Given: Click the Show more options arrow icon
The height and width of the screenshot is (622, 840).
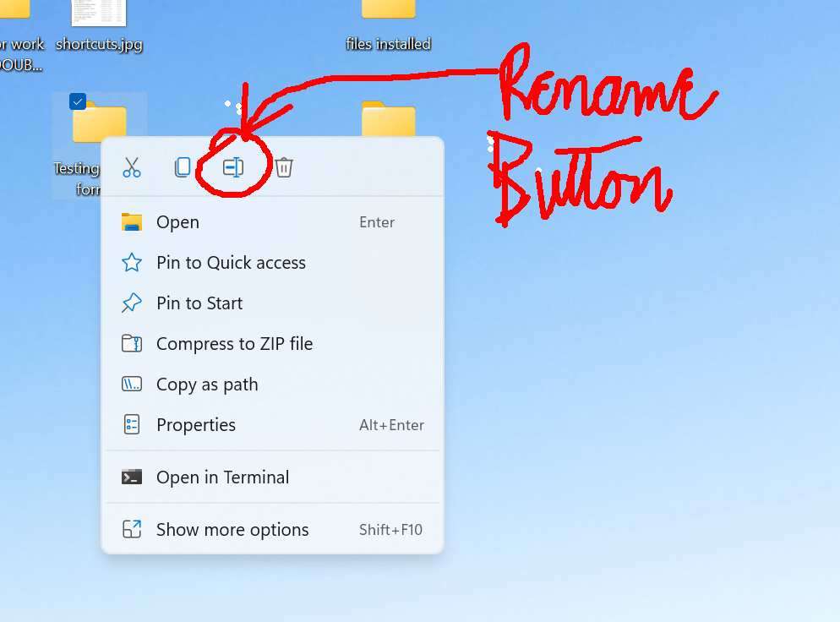Looking at the screenshot, I should pyautogui.click(x=132, y=529).
